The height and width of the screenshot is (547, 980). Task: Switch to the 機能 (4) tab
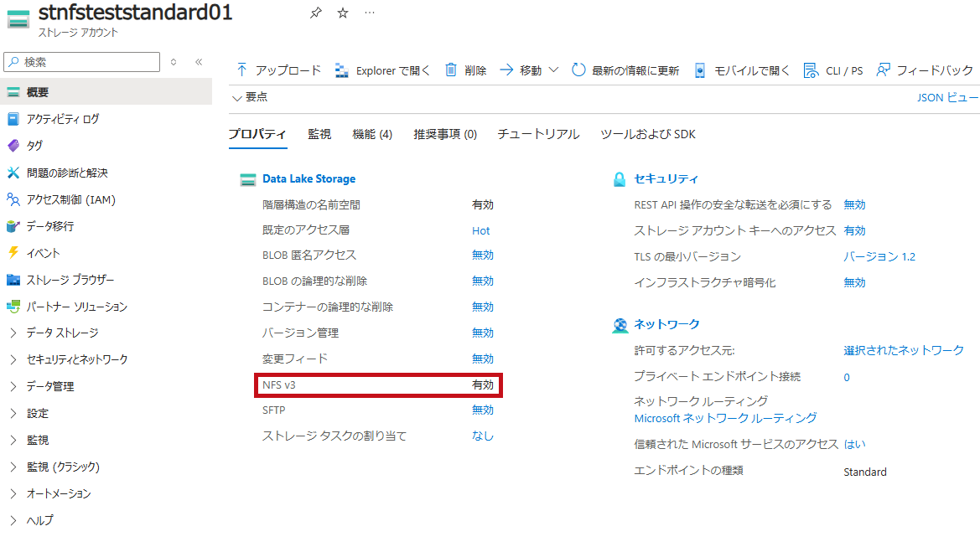point(372,134)
